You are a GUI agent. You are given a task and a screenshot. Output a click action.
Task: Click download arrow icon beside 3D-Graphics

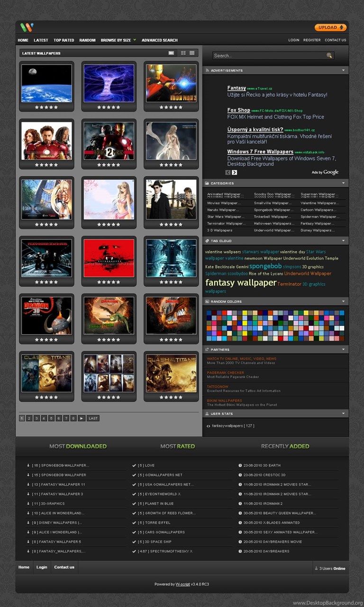pyautogui.click(x=28, y=504)
